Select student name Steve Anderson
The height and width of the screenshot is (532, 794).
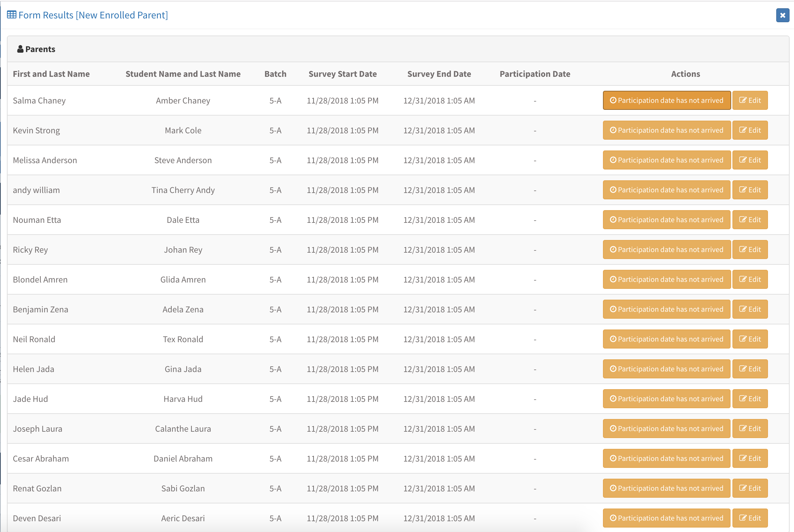click(x=183, y=160)
